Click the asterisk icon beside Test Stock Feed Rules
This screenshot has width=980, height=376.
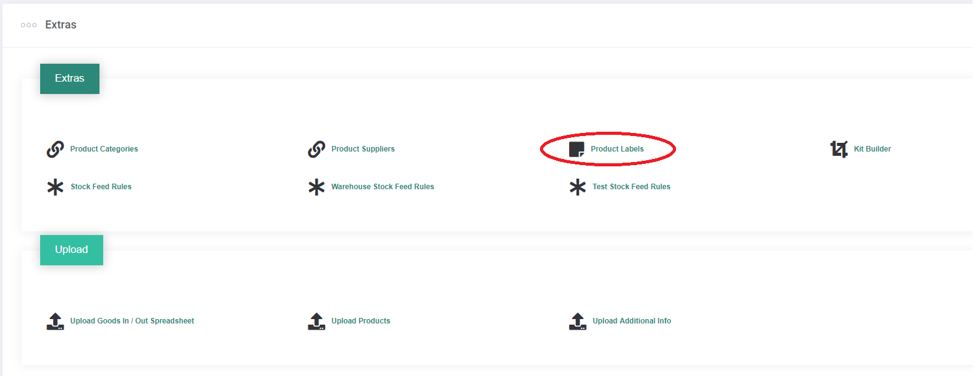[x=578, y=187]
